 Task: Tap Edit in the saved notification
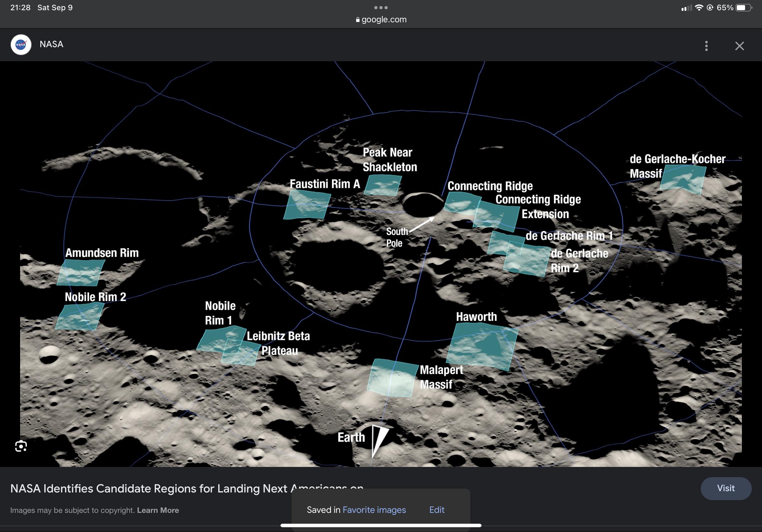pyautogui.click(x=437, y=510)
